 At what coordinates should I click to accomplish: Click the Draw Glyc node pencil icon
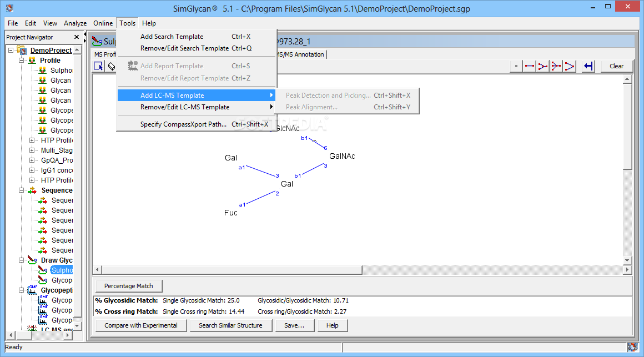(x=32, y=260)
